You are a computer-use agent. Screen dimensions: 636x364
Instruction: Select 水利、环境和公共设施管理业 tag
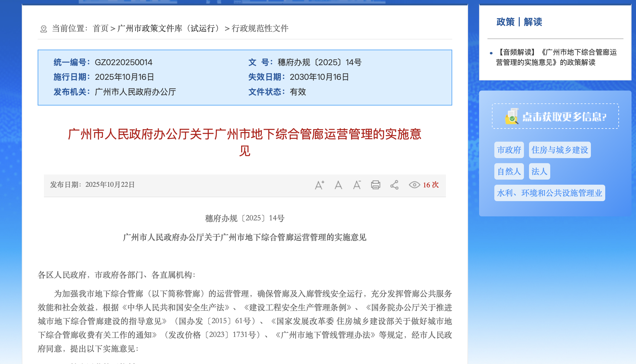tap(549, 193)
